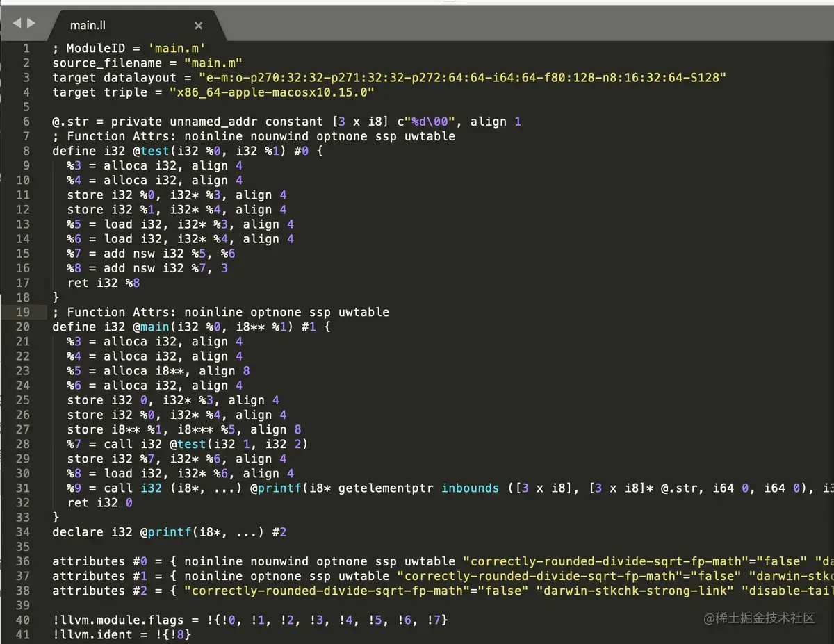Screen dimensions: 834x644
Task: Click on "; ModuleID = 'main.m'" line
Action: (x=129, y=49)
